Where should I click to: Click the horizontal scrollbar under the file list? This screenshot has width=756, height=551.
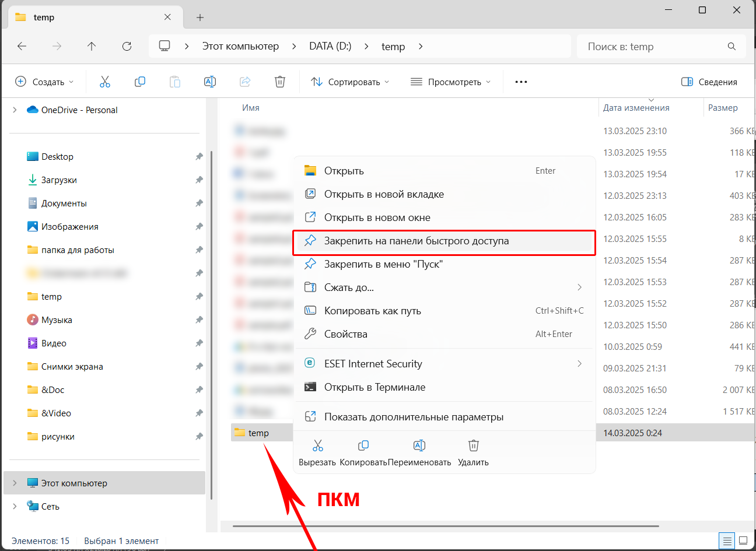coord(446,526)
